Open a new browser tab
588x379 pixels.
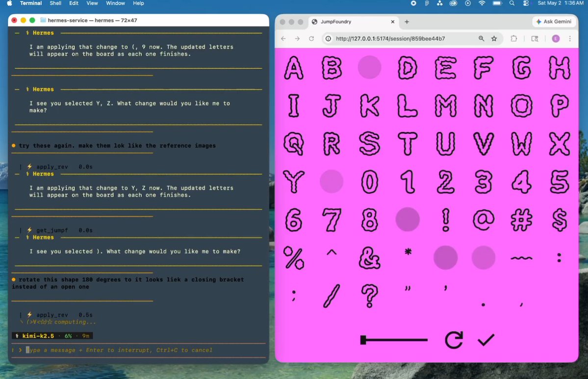click(x=407, y=22)
